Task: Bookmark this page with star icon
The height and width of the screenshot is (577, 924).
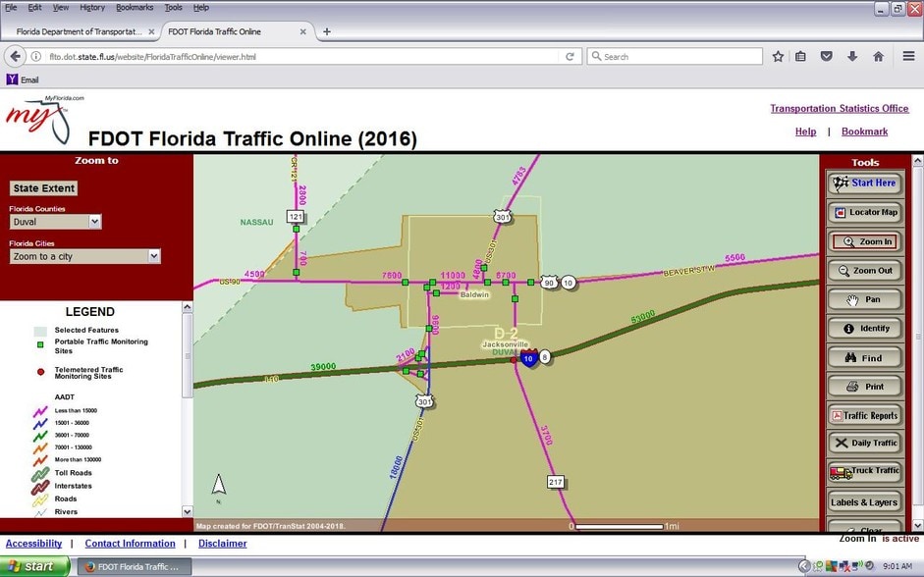Action: point(778,57)
